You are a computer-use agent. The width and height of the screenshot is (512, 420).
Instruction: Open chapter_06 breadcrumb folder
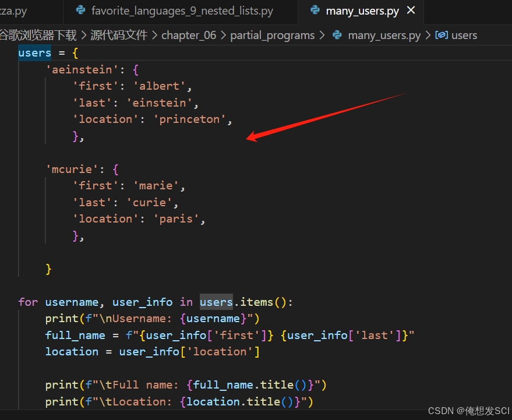tap(189, 36)
